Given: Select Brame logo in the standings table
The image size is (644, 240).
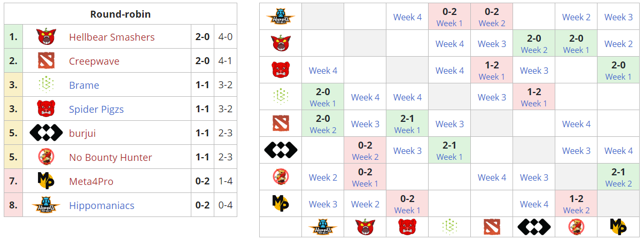Looking at the screenshot, I should pyautogui.click(x=46, y=85).
